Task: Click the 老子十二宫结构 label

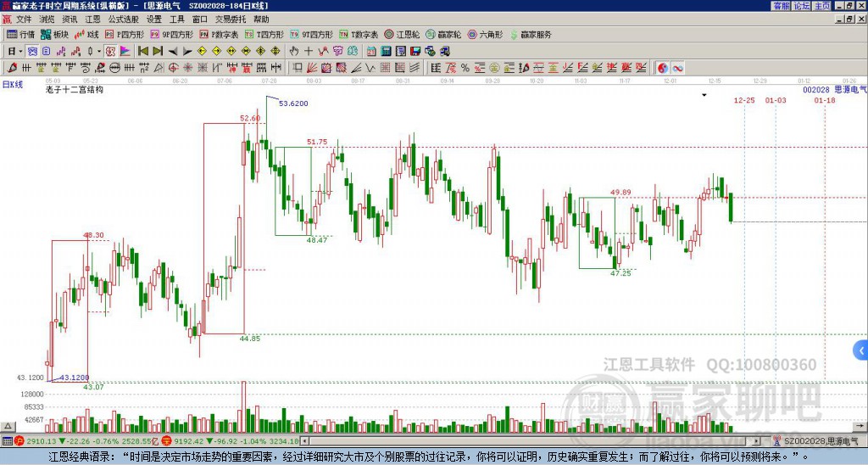Action: [75, 90]
